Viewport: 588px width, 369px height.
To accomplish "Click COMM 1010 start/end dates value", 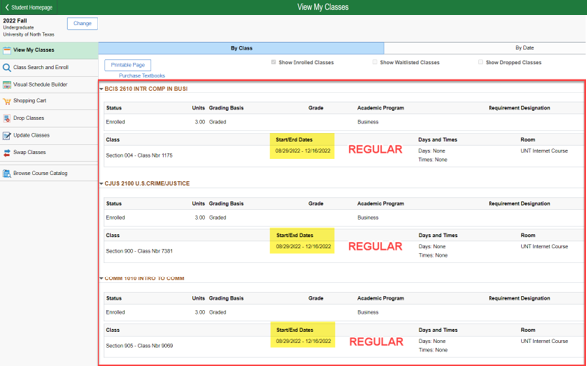I will [x=303, y=341].
